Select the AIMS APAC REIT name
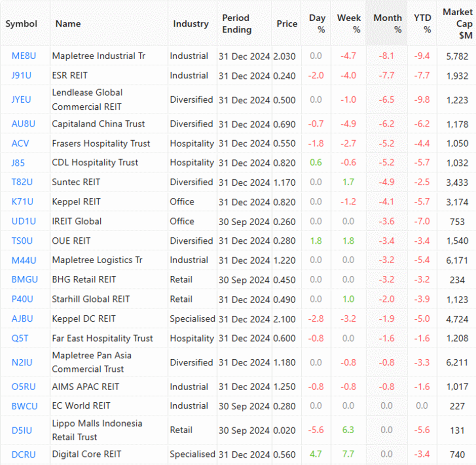This screenshot has height=465, width=476. (x=86, y=387)
